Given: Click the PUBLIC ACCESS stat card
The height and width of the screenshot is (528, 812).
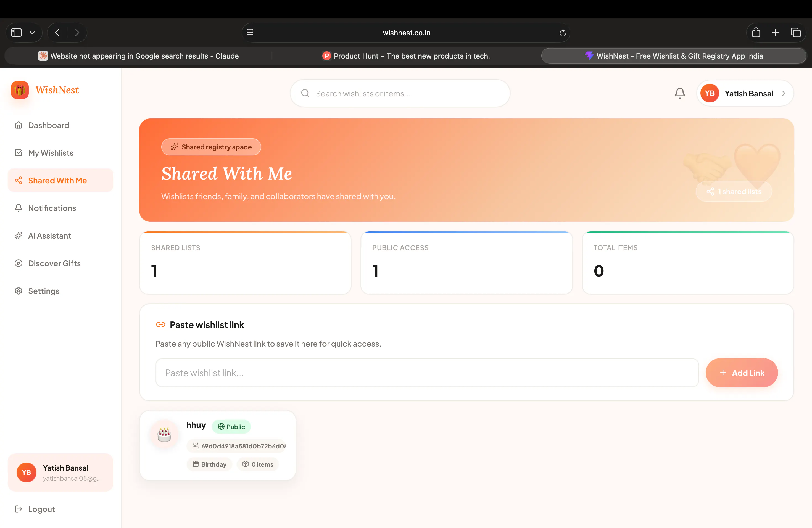Looking at the screenshot, I should [x=466, y=263].
